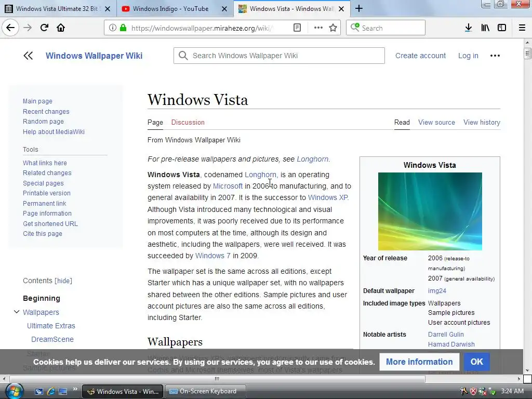The width and height of the screenshot is (532, 399).
Task: Reload the page with the refresh icon
Action: pyautogui.click(x=44, y=28)
